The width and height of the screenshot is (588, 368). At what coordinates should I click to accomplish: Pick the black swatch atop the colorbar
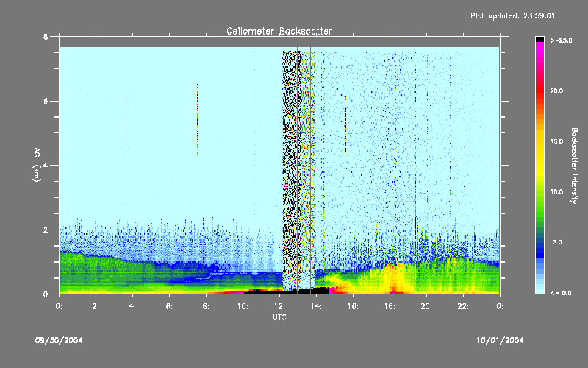(539, 39)
